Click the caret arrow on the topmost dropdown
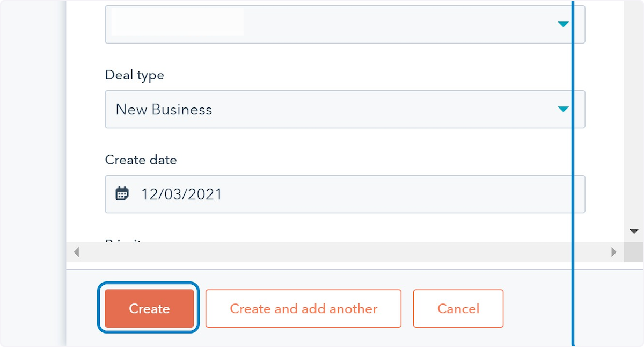 tap(562, 24)
